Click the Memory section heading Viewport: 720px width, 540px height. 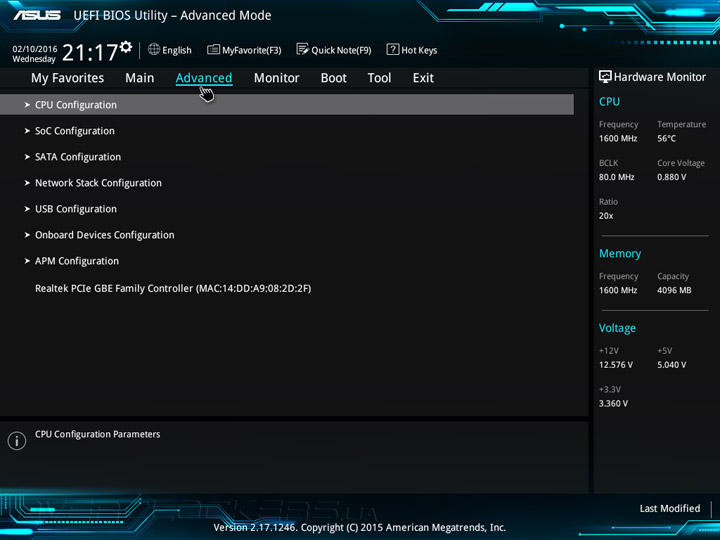620,253
